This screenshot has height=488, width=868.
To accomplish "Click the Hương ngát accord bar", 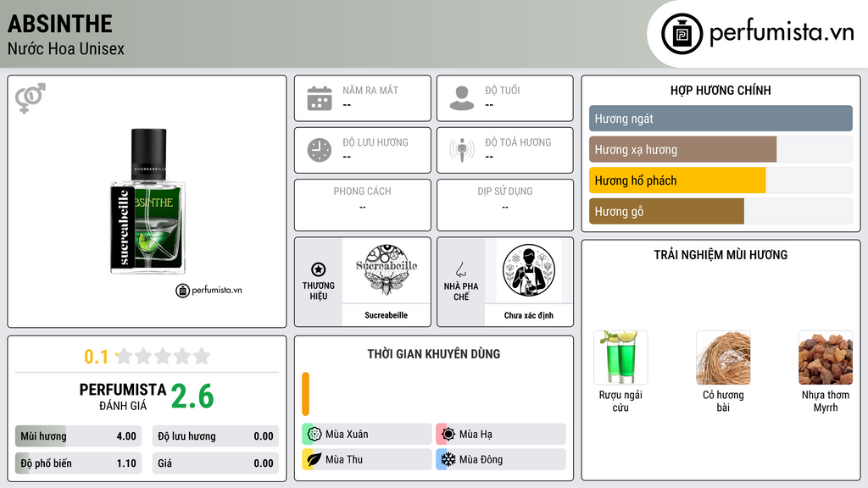I will click(721, 119).
